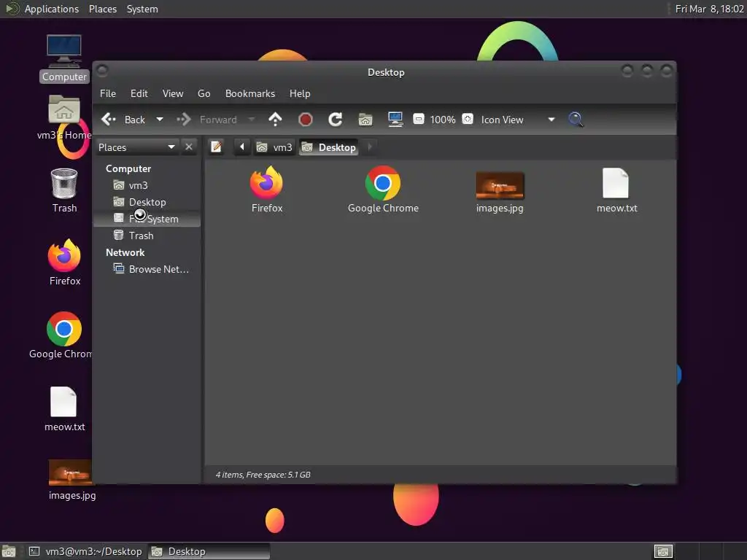The width and height of the screenshot is (747, 560).
Task: Select the Trash icon on desktop
Action: click(64, 190)
